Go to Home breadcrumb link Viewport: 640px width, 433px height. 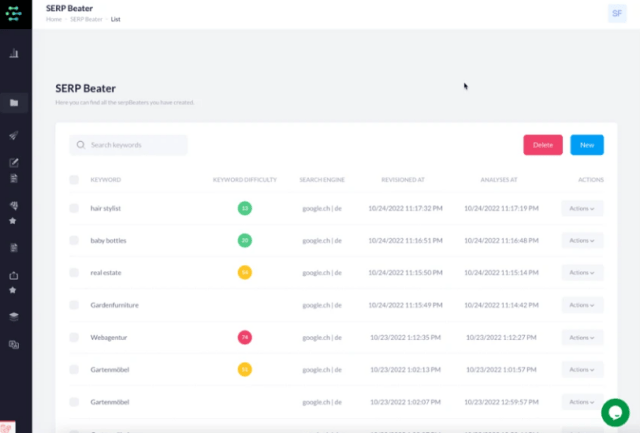pyautogui.click(x=52, y=19)
